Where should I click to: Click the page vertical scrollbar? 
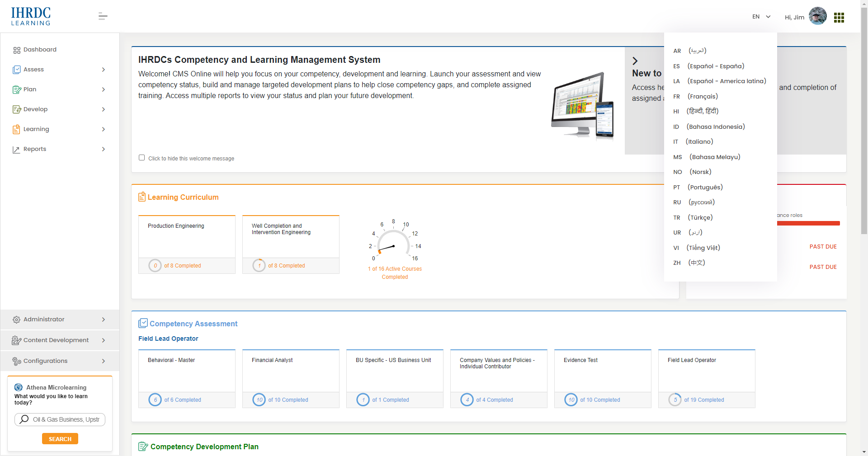pyautogui.click(x=864, y=120)
